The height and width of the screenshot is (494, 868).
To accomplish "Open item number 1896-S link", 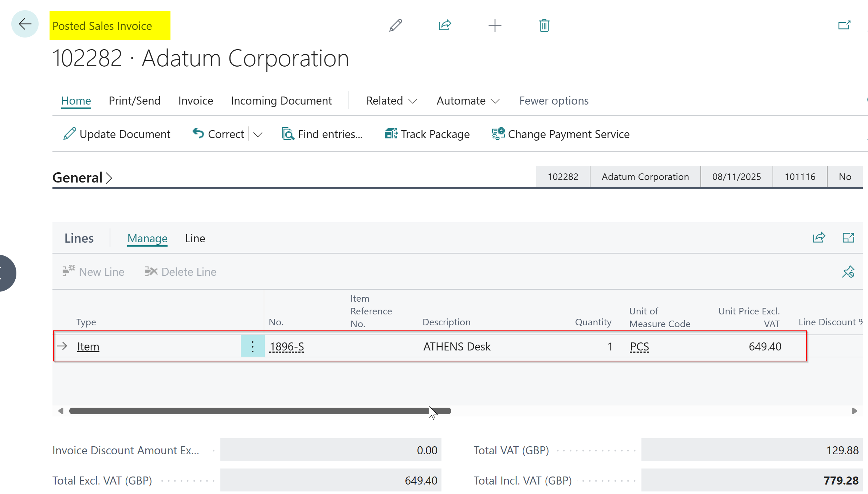I will point(287,346).
